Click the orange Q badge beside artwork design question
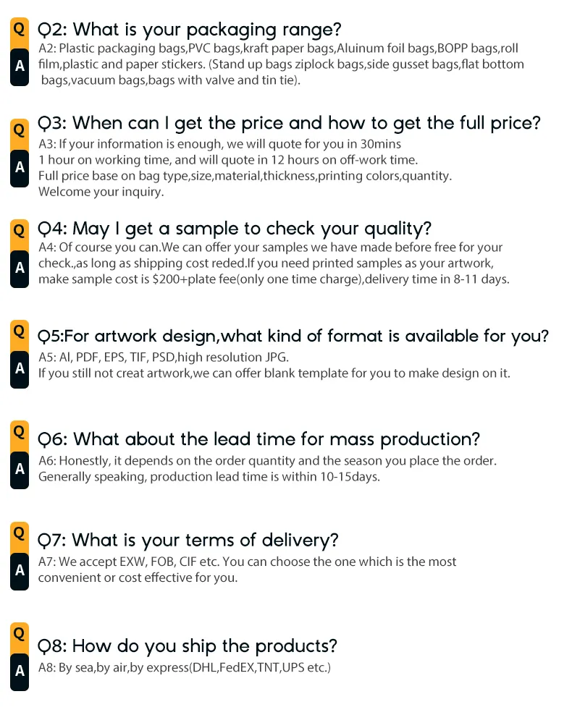The height and width of the screenshot is (728, 572). [x=20, y=331]
